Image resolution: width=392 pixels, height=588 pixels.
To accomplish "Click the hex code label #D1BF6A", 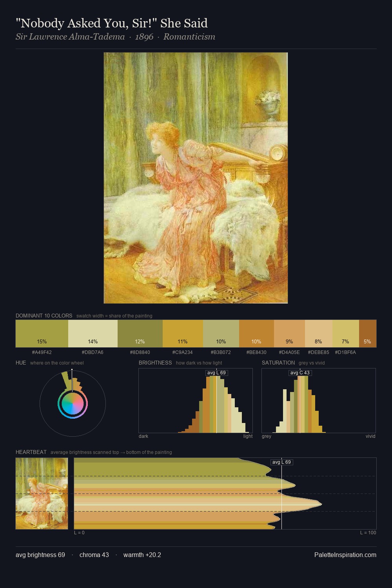I will click(x=346, y=352).
